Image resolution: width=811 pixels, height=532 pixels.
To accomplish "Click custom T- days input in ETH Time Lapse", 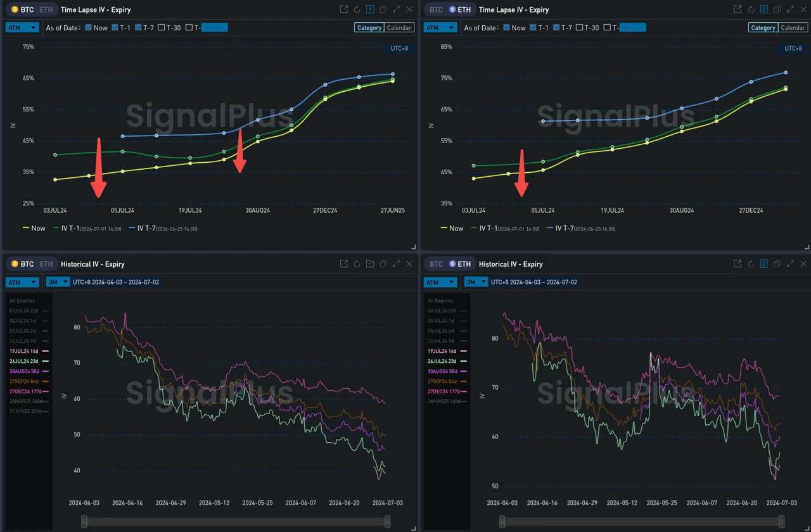I will click(632, 28).
